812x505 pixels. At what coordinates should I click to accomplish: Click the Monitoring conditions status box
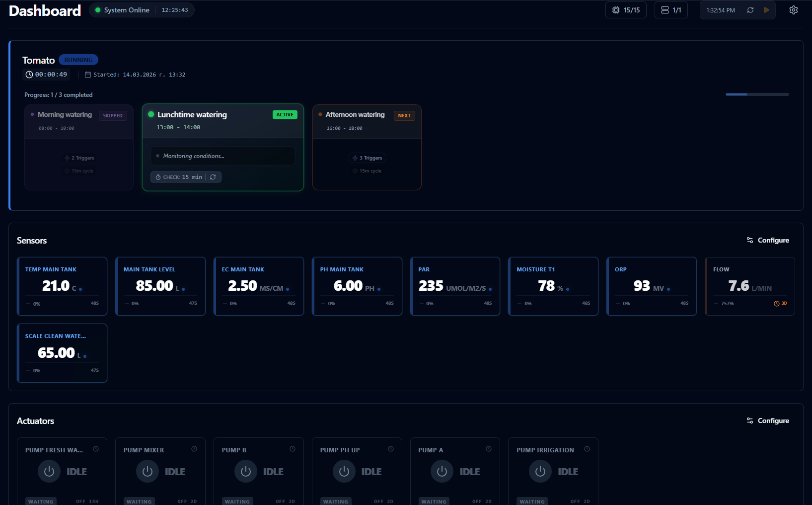pos(223,156)
